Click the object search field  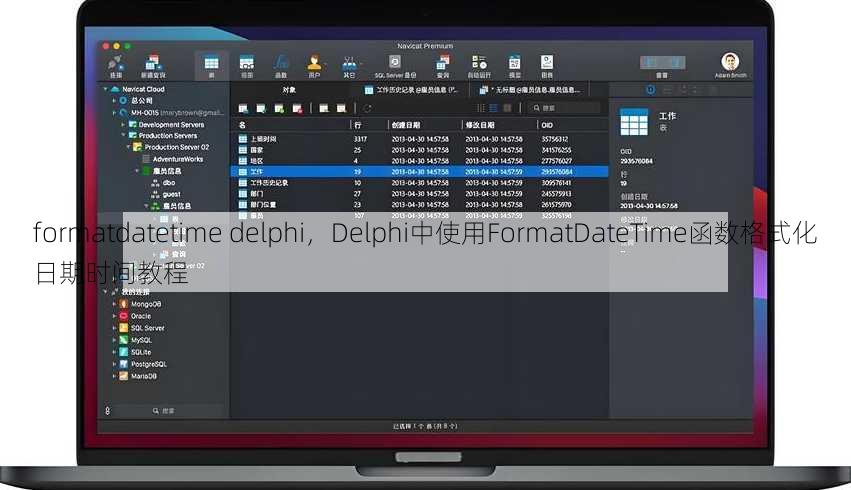564,108
